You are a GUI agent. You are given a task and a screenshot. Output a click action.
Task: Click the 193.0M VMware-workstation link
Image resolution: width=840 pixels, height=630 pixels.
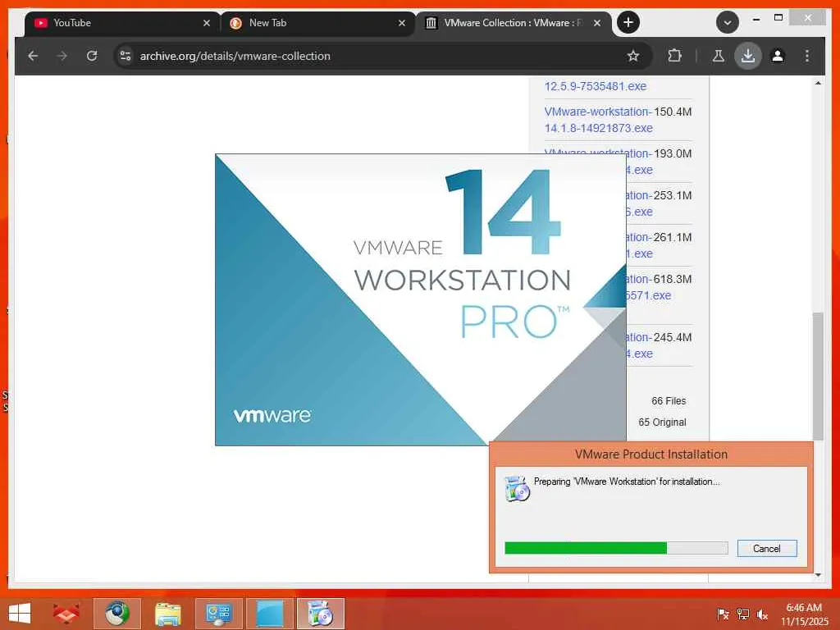point(598,162)
